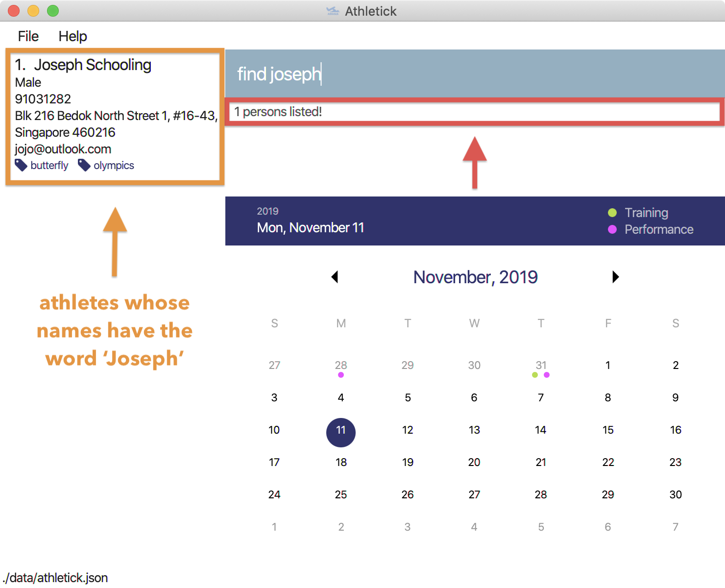Click the 'November, 2019' month title

[x=475, y=277]
